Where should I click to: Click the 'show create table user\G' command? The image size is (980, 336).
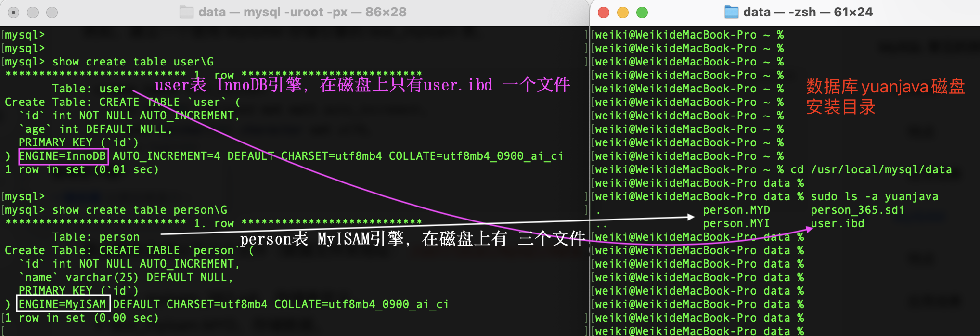pos(133,62)
